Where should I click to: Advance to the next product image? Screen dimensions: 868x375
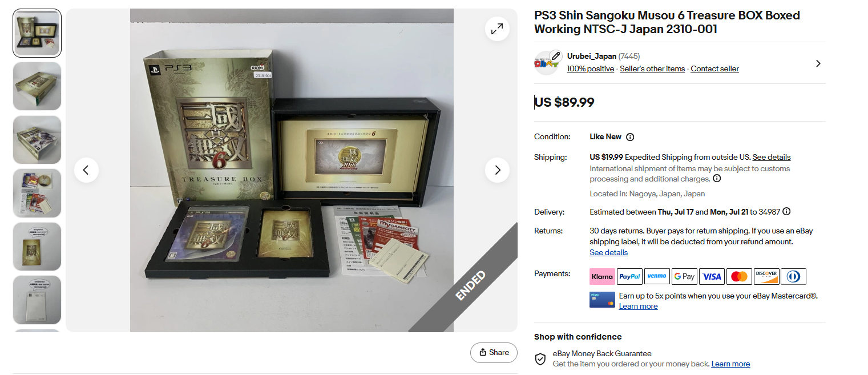[497, 170]
